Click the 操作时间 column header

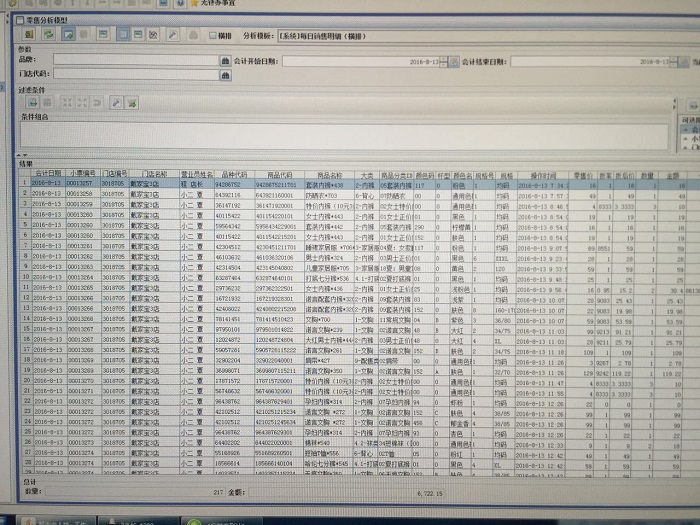[x=545, y=174]
